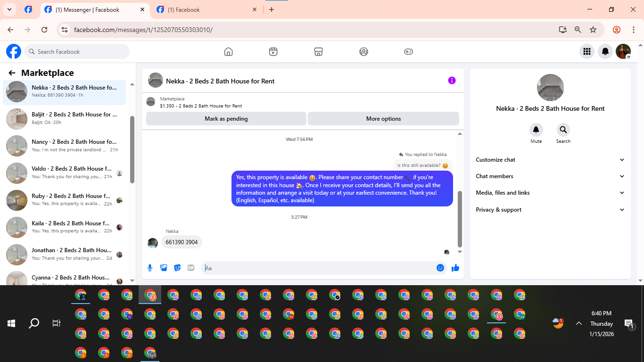Click Nekka's avatar beside message
The image size is (644, 362).
tap(153, 243)
